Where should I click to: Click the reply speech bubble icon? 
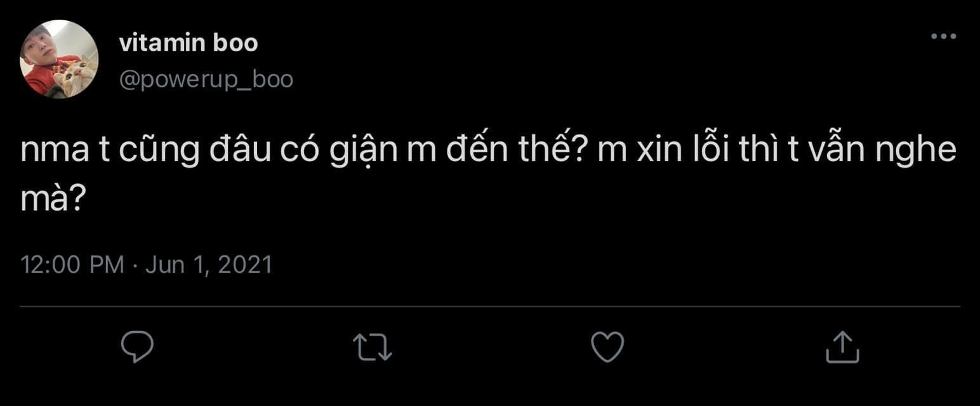[x=138, y=347]
